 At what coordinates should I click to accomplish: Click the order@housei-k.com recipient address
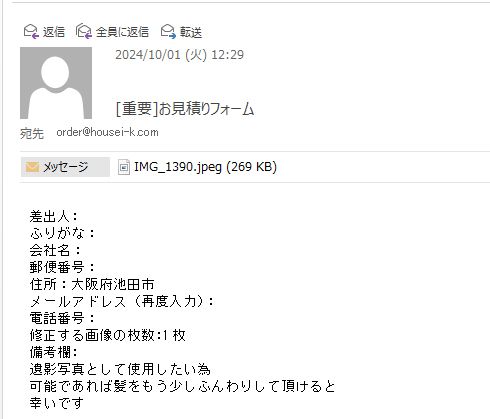click(x=107, y=132)
